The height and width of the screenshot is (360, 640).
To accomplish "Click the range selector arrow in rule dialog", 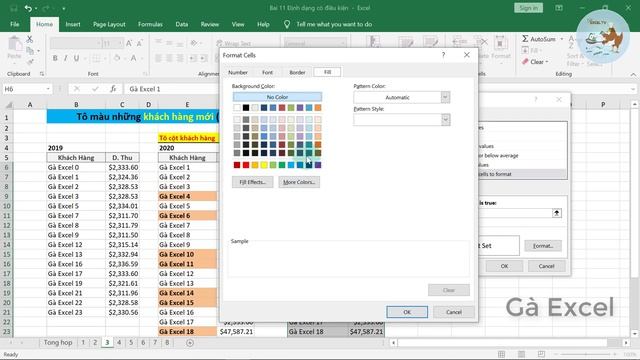I will (557, 213).
